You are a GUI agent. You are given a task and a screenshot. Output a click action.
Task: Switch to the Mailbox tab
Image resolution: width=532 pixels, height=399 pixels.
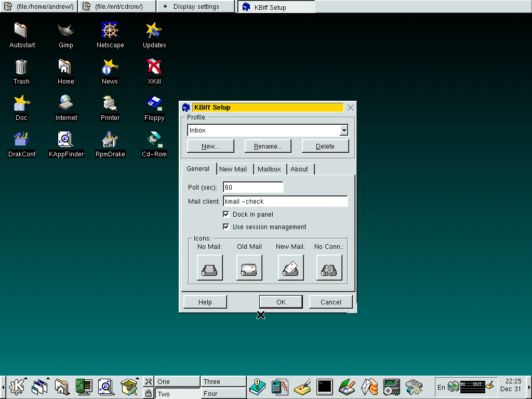pos(269,169)
